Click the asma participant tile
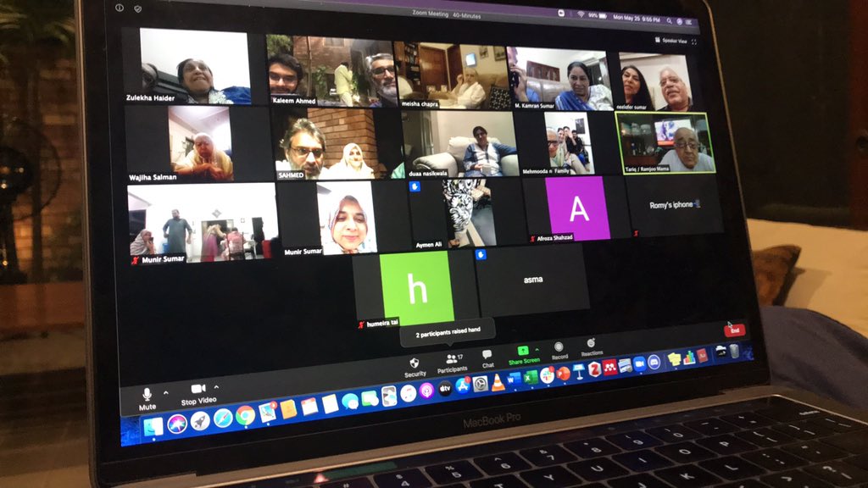The width and height of the screenshot is (868, 488). pos(532,280)
